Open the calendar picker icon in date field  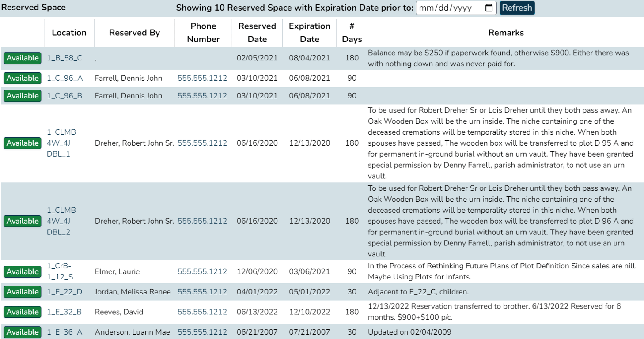pyautogui.click(x=489, y=8)
